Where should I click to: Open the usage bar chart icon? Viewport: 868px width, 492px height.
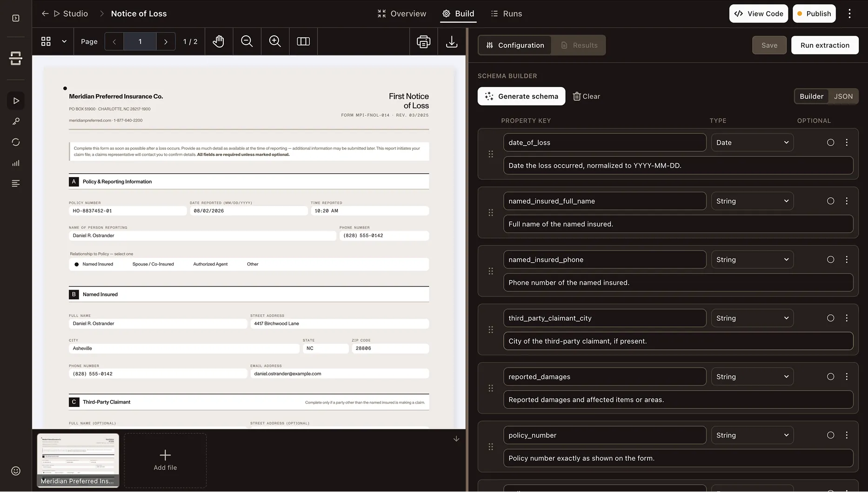tap(16, 163)
